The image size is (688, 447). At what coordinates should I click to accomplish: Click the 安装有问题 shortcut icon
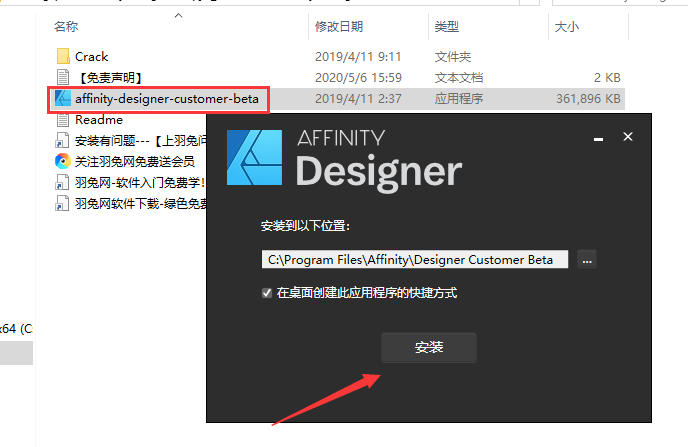(62, 140)
